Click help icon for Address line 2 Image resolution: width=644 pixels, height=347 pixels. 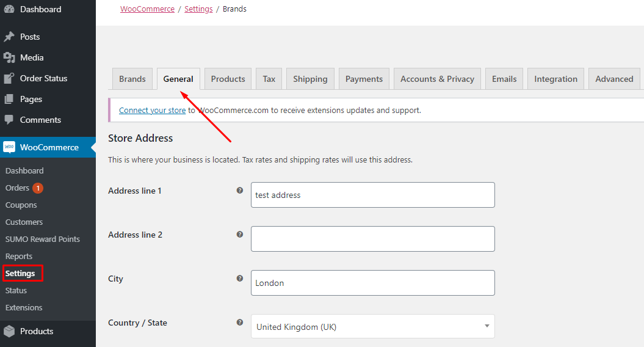click(240, 235)
